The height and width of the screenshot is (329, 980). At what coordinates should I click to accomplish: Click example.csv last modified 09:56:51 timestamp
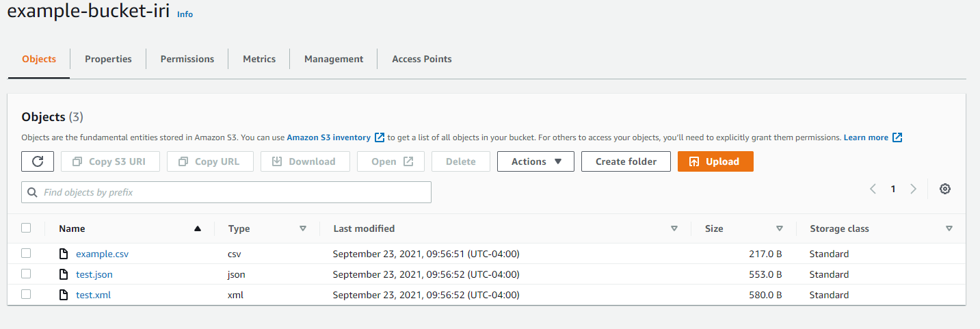426,254
